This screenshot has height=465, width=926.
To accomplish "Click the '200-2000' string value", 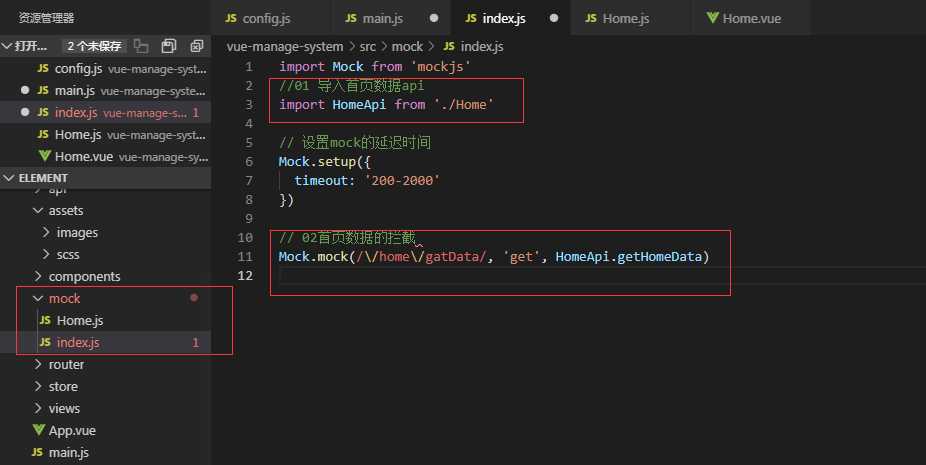I will (402, 180).
